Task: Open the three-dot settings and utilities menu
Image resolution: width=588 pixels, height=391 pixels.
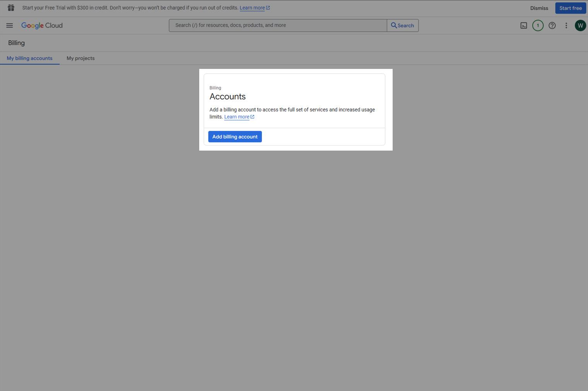Action: (x=566, y=26)
